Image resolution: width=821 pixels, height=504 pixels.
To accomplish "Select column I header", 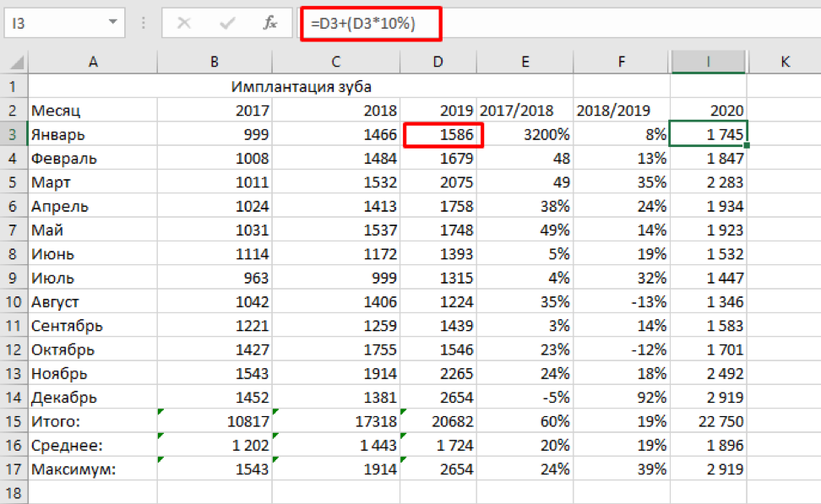I will 709,62.
